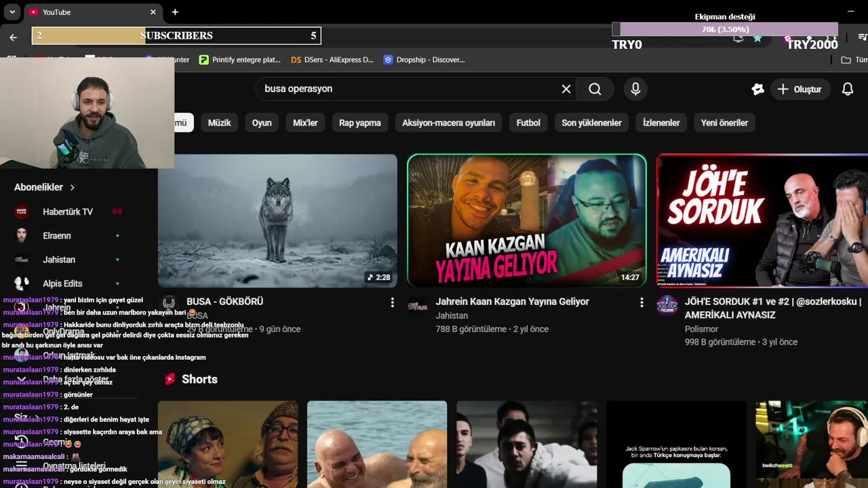Select the Son yüklenenler chip
This screenshot has width=868, height=488.
(x=591, y=123)
